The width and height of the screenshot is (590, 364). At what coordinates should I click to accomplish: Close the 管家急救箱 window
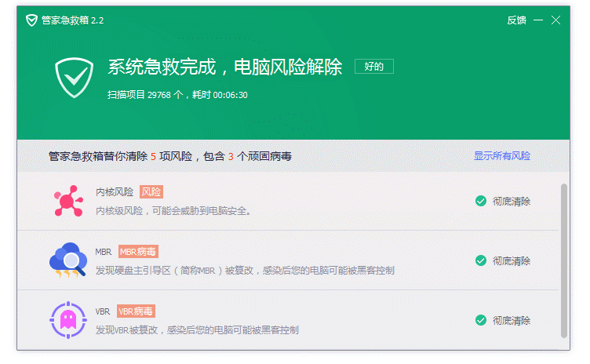click(555, 20)
